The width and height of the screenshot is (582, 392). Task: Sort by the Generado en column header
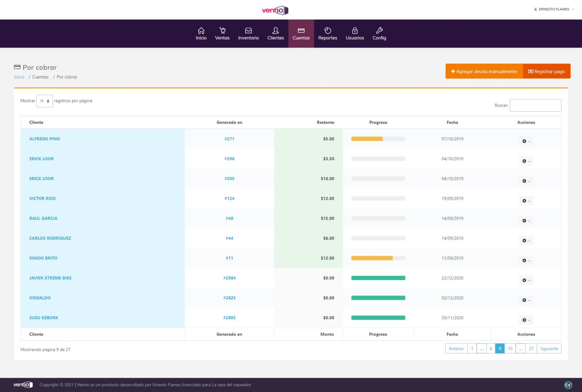pos(229,122)
